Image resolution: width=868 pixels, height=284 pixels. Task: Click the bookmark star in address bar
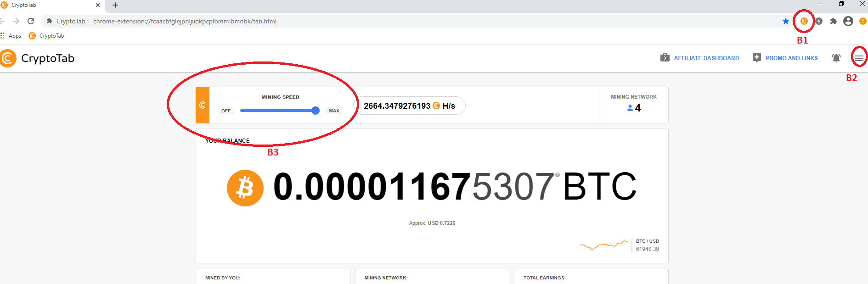tap(786, 21)
